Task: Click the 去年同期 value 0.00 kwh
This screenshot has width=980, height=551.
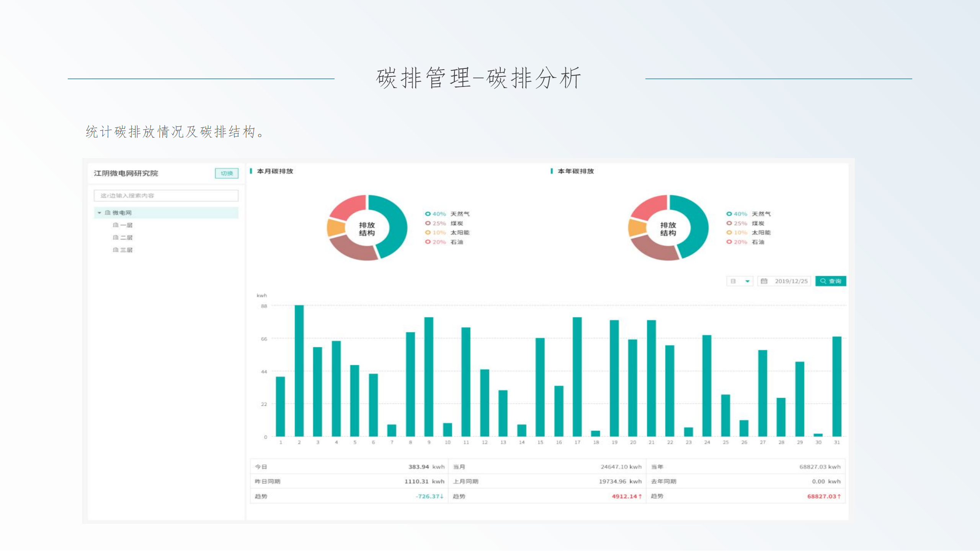Action: (826, 481)
